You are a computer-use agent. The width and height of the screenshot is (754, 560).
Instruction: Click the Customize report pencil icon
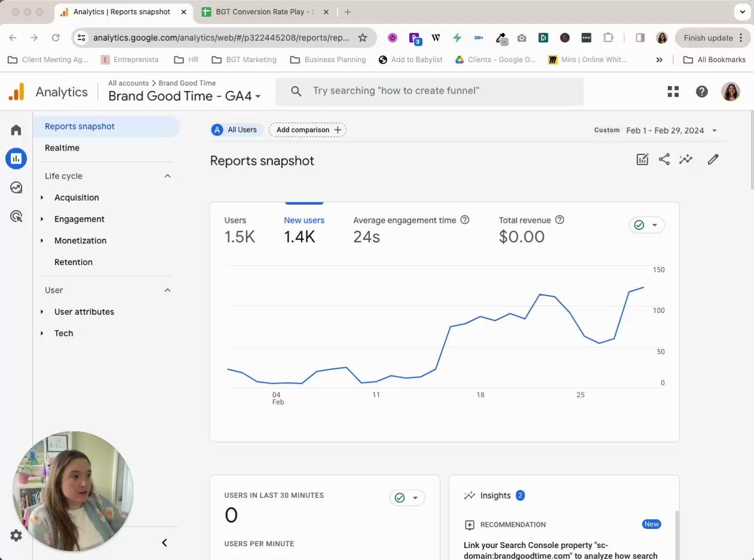713,159
